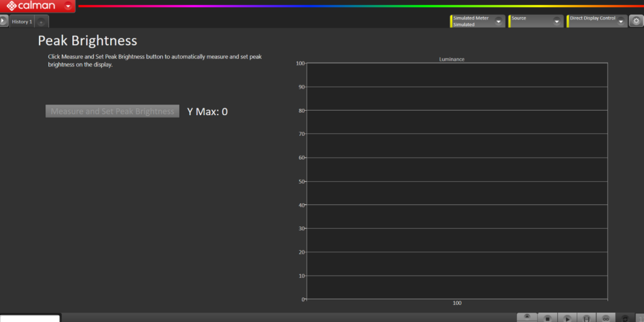Open the Calman main menu dropdown arrow
The image size is (644, 322).
coord(68,6)
